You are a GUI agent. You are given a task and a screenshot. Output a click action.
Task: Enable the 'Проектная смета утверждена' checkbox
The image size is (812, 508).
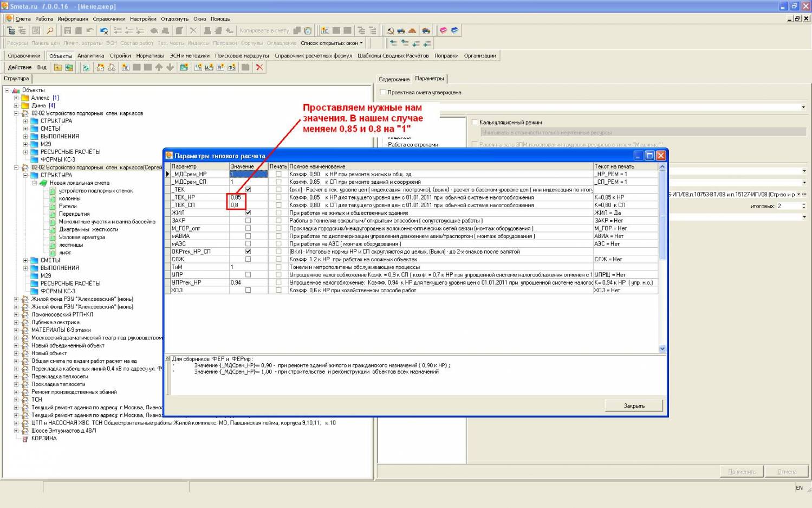(383, 92)
